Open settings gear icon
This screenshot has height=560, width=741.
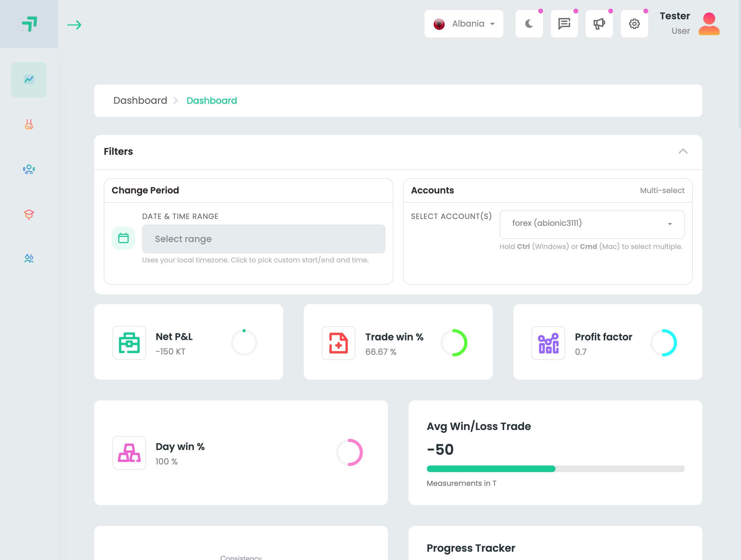(634, 24)
